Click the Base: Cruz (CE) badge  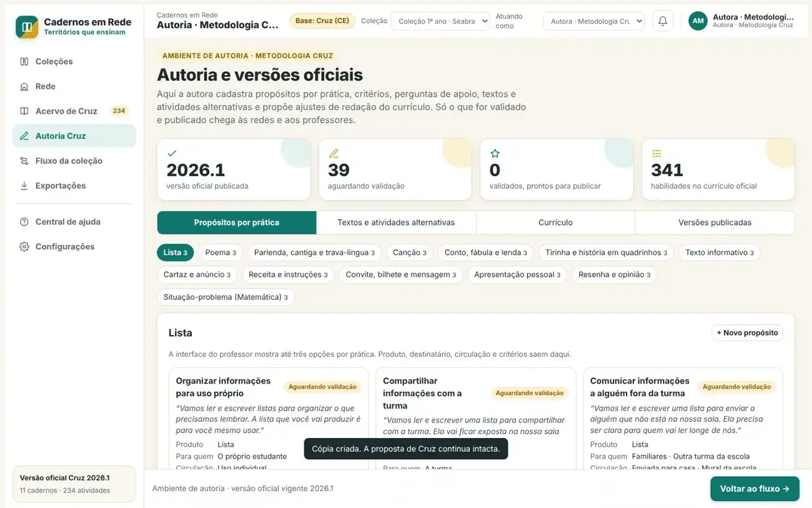[x=322, y=21]
